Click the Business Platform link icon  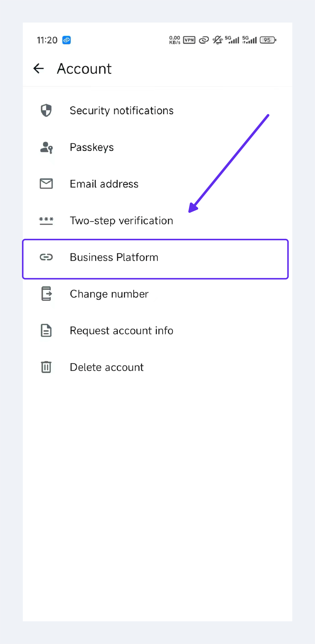46,257
